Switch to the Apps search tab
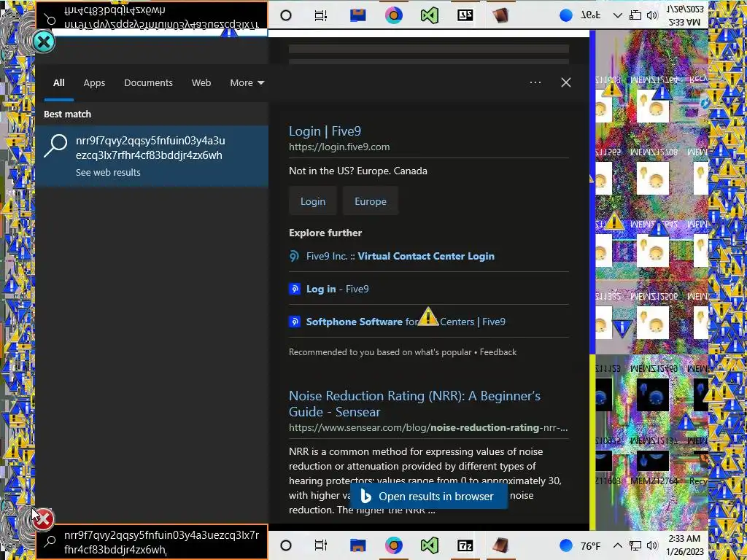The image size is (747, 560). (x=94, y=83)
